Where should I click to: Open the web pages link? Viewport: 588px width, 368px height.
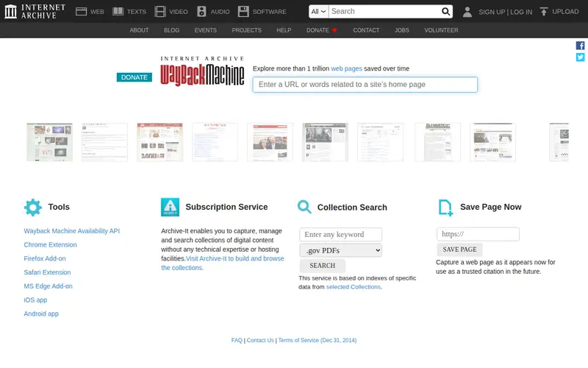[346, 68]
